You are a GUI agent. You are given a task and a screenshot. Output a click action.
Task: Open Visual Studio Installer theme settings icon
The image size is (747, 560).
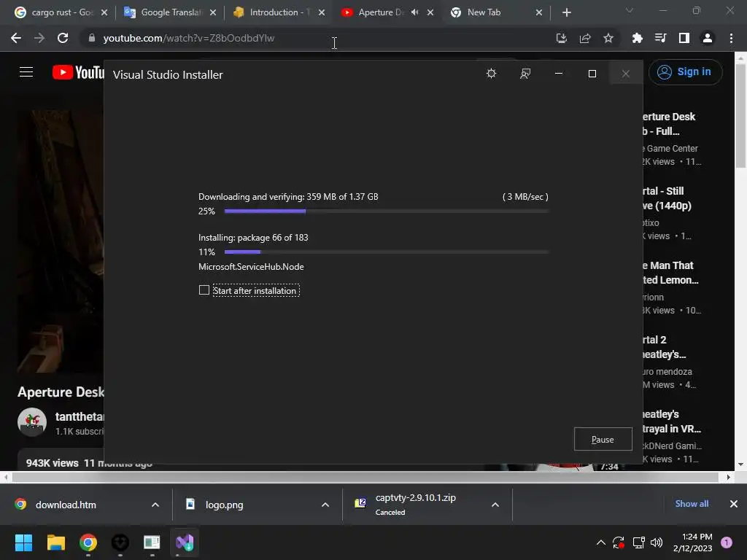(491, 74)
